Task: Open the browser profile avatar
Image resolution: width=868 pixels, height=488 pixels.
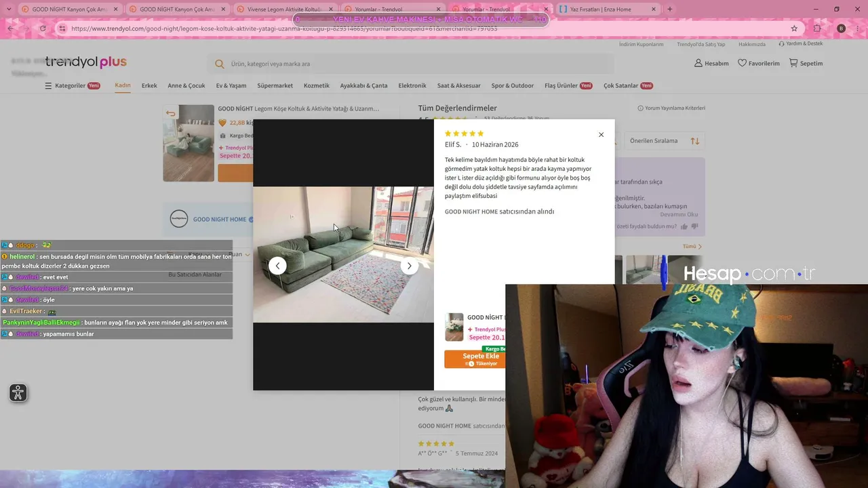Action: pyautogui.click(x=841, y=28)
